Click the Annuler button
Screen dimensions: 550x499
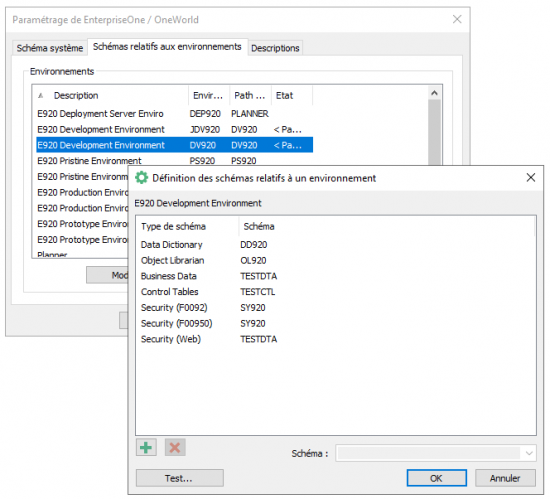(505, 478)
